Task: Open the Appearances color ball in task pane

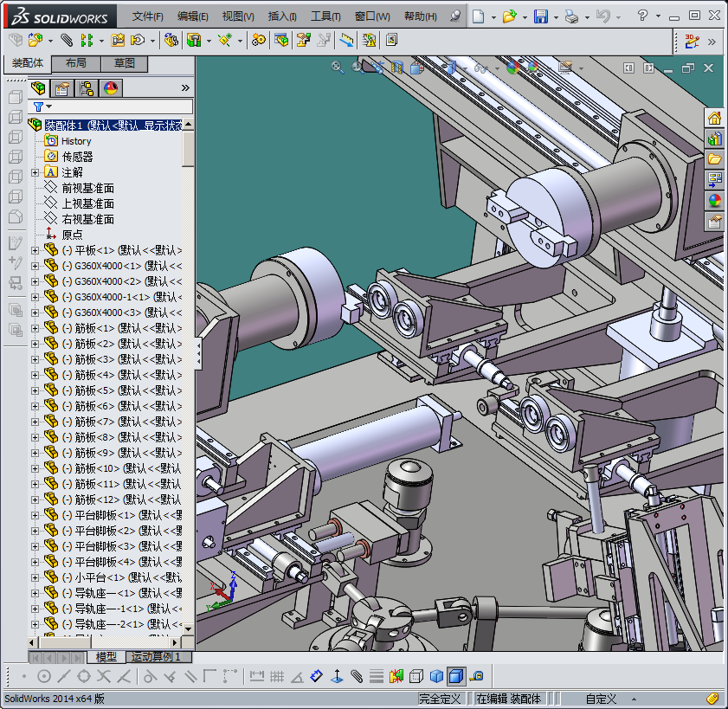Action: tap(714, 201)
